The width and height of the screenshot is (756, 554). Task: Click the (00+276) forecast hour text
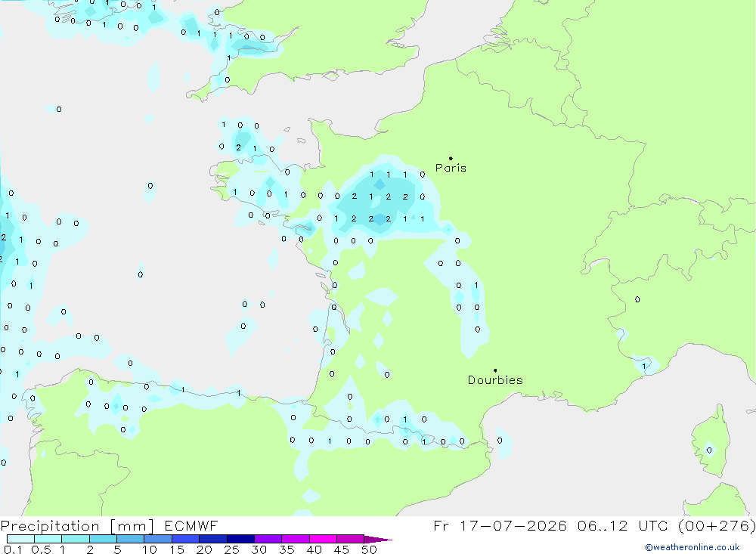click(x=717, y=525)
